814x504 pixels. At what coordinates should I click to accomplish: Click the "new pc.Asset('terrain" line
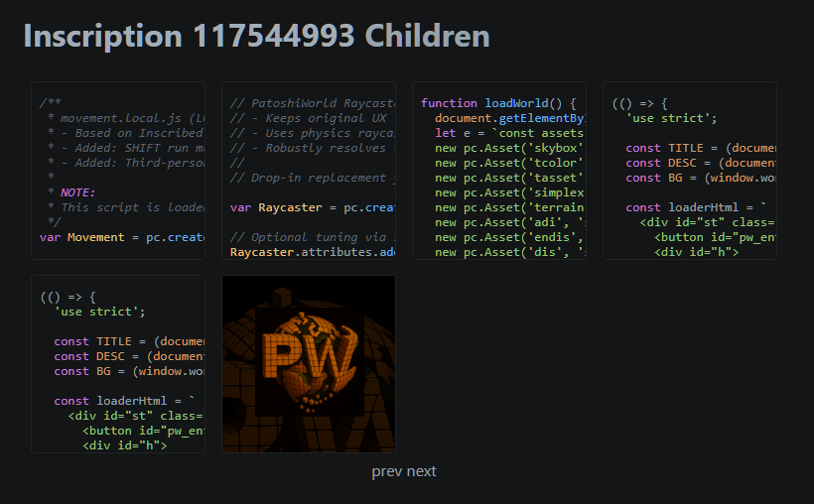(x=509, y=207)
